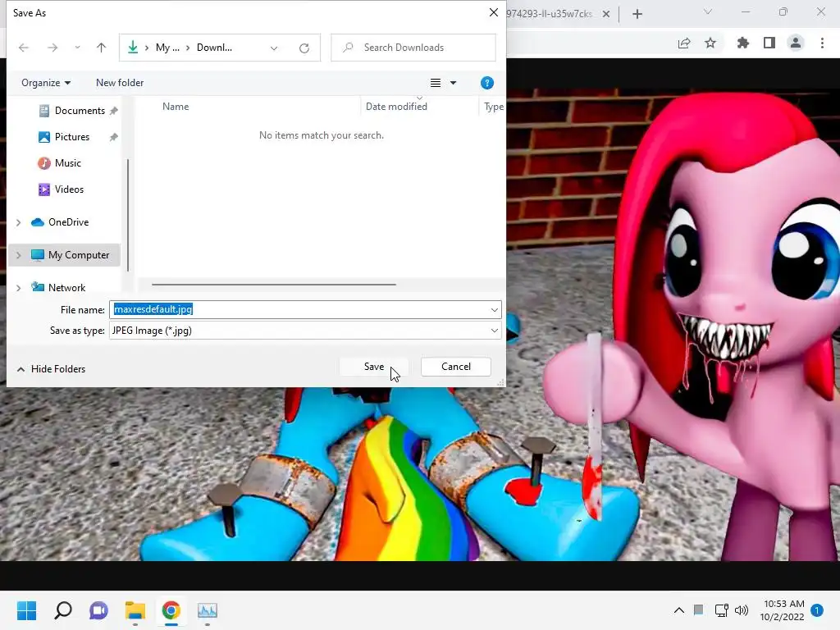Screen dimensions: 840x630
Task: Open Documents in the navigation pane
Action: pos(80,111)
